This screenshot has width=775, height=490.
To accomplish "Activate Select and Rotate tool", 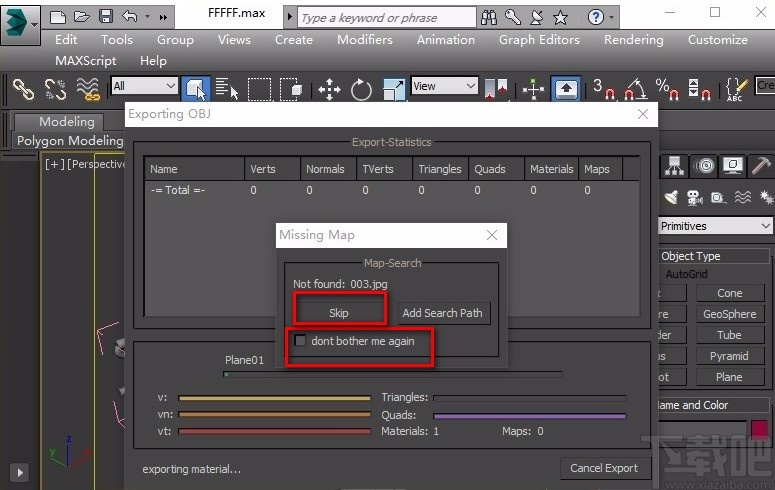I will [361, 89].
